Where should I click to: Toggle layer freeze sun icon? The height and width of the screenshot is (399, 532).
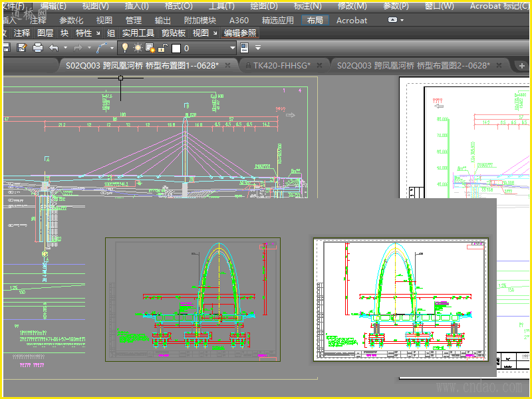point(138,48)
